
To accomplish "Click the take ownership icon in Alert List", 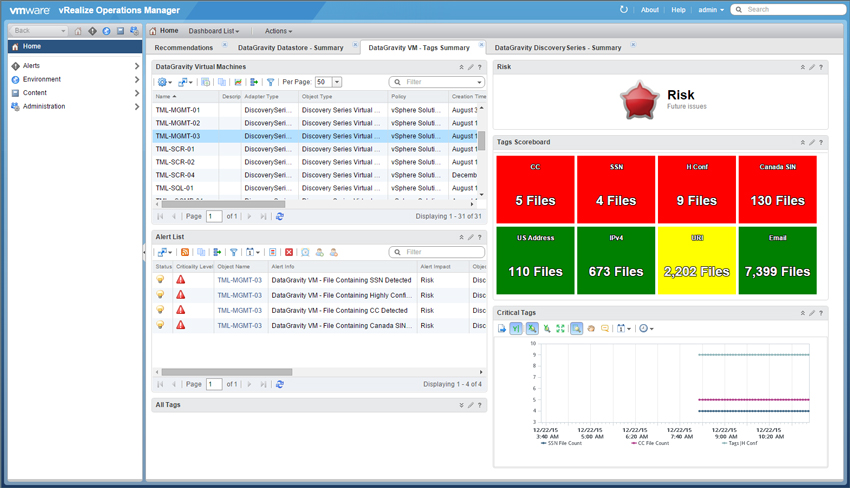I will click(319, 252).
